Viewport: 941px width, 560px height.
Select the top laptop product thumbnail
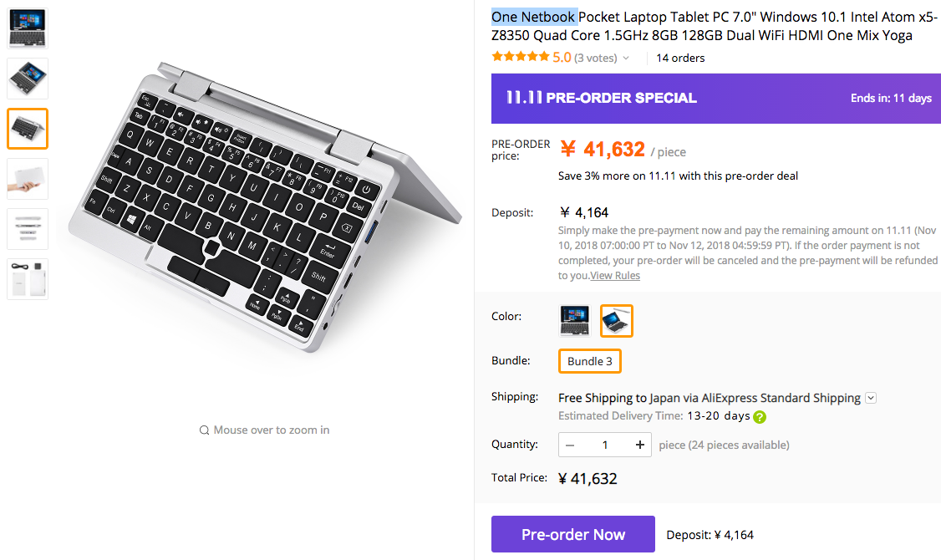click(28, 28)
